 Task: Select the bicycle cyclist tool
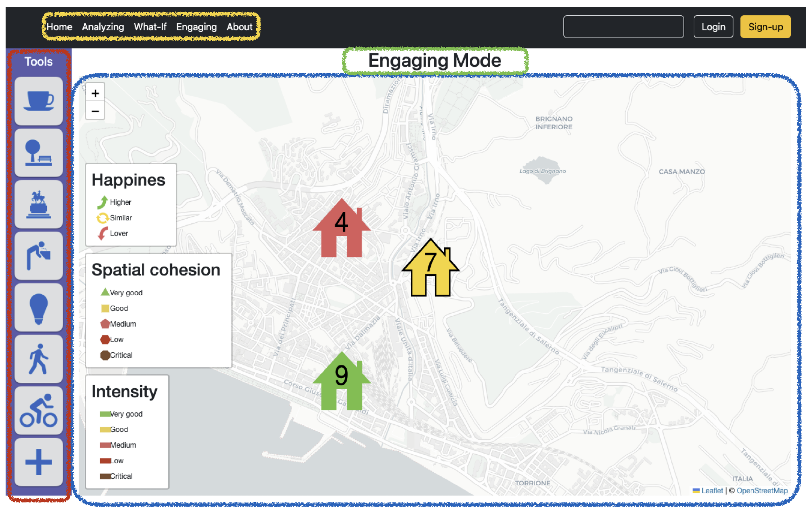[x=38, y=411]
